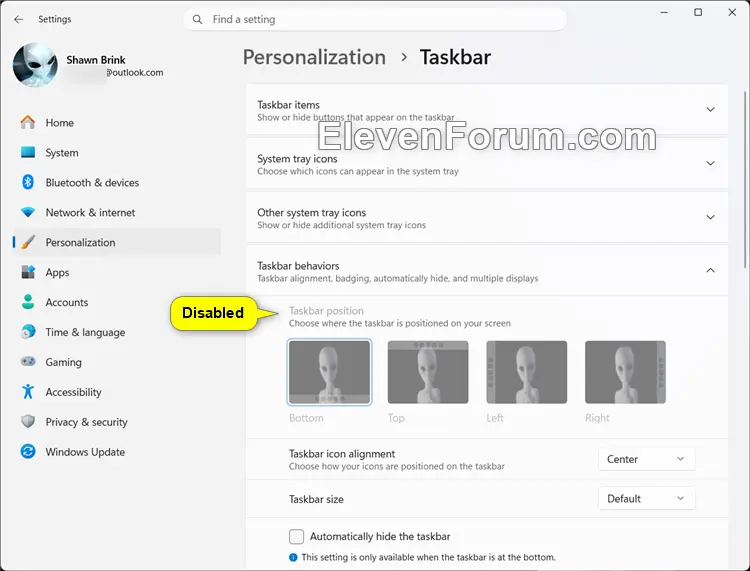The height and width of the screenshot is (571, 750).
Task: Click the Gaming controller icon
Action: [x=28, y=362]
